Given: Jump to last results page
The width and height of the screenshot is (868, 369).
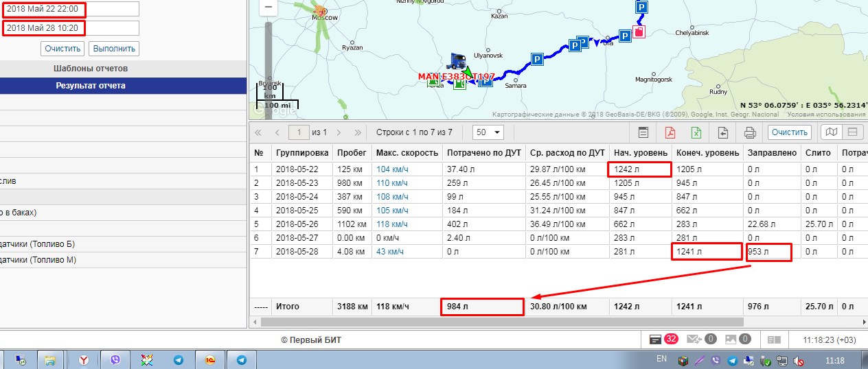Looking at the screenshot, I should coord(358,132).
